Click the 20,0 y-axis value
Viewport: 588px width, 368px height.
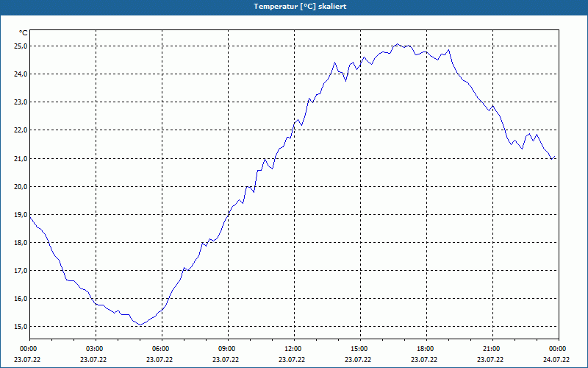coord(21,187)
